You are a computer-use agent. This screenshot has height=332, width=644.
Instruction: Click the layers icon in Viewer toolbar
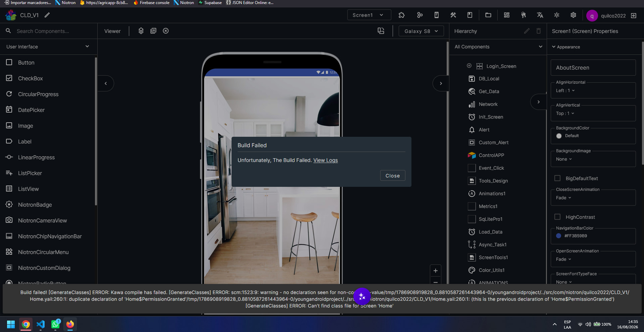point(141,31)
